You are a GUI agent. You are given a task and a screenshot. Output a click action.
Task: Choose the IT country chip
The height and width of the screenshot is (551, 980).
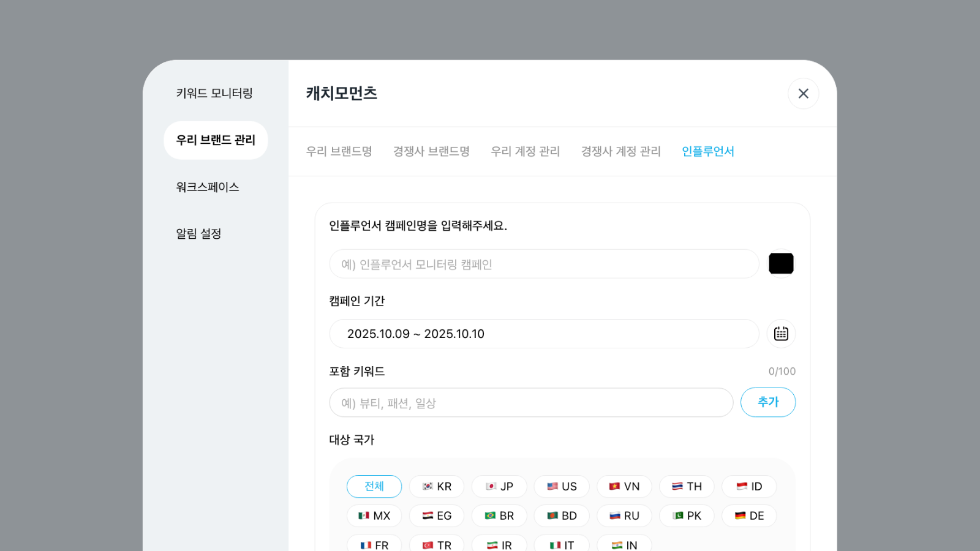click(562, 543)
